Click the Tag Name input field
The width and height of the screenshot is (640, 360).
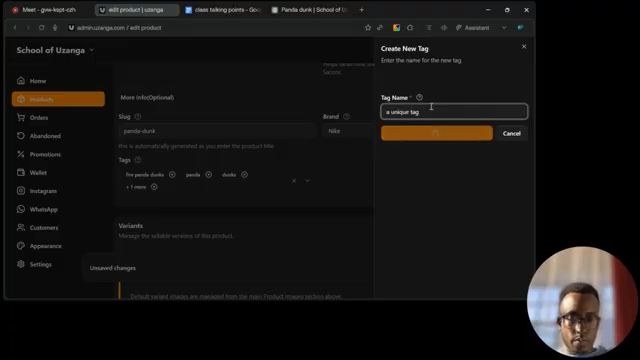coord(454,111)
